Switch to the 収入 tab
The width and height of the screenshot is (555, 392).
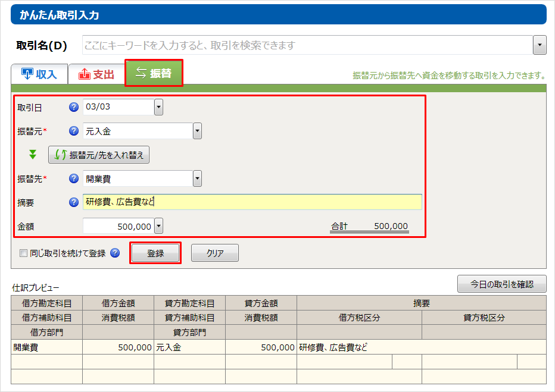39,74
